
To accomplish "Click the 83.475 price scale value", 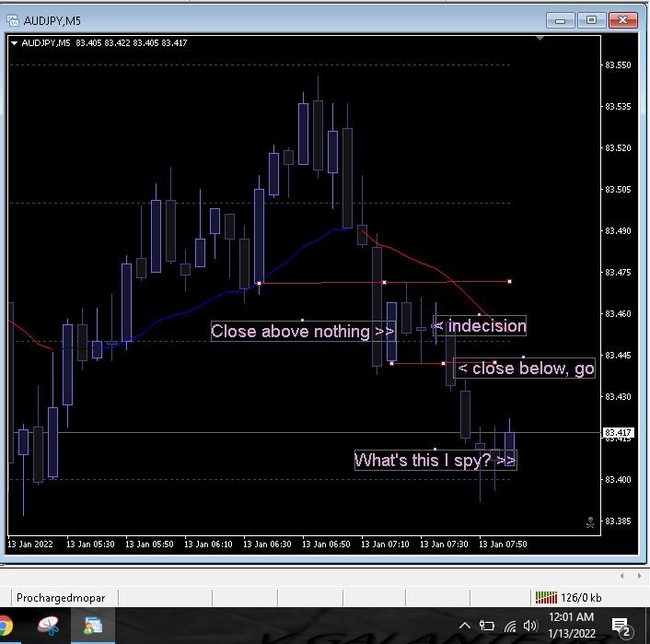I will 618,272.
